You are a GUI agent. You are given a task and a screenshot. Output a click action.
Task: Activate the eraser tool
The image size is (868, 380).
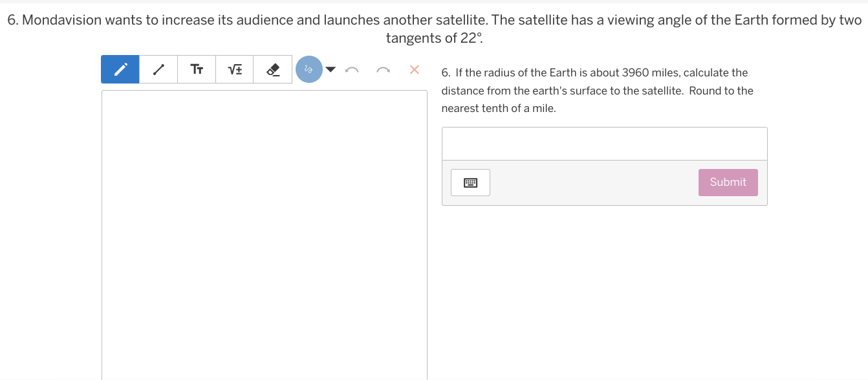pyautogui.click(x=273, y=69)
